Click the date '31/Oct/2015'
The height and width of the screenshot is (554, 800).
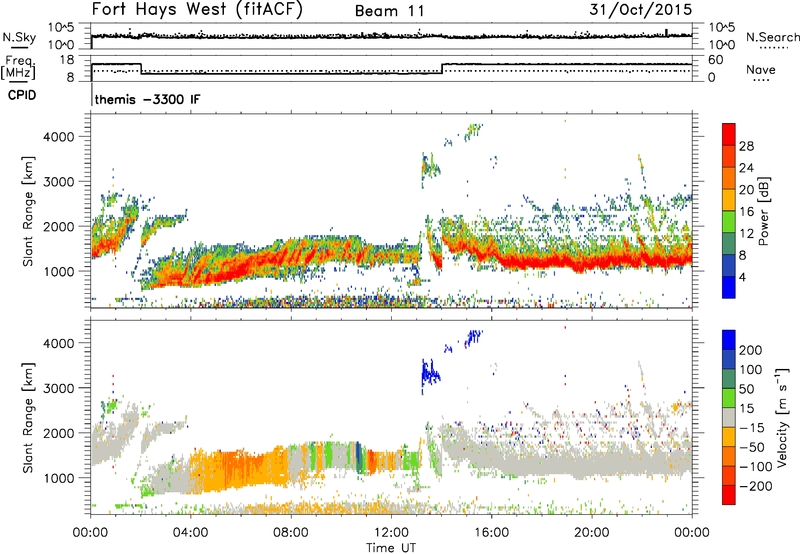641,10
